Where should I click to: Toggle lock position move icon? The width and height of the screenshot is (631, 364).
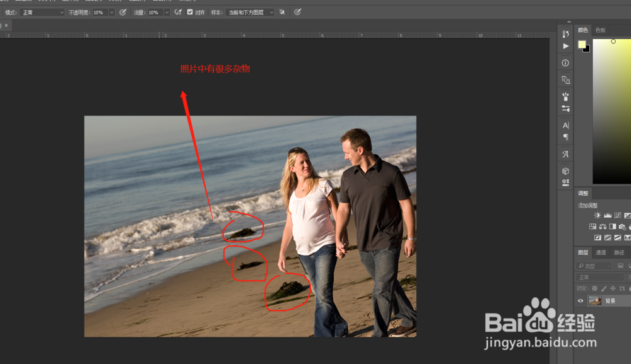pos(613,288)
